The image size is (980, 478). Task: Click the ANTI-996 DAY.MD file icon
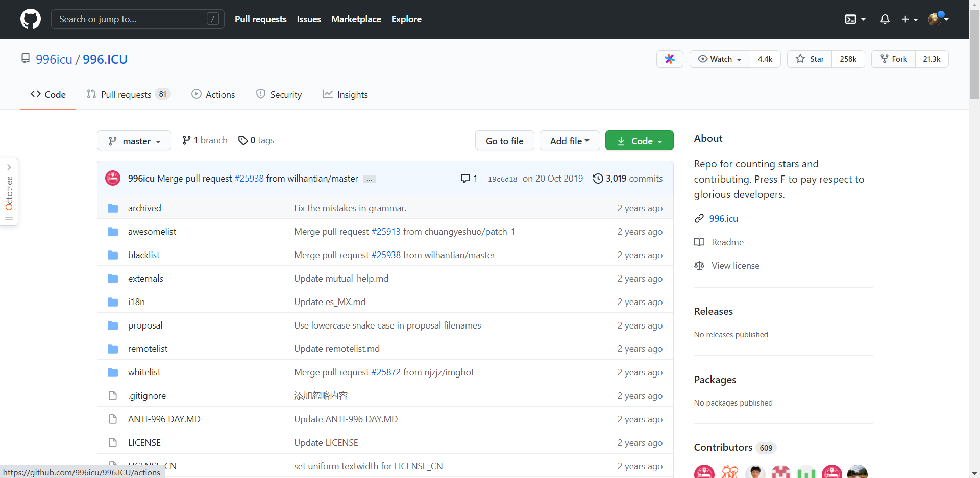point(113,419)
